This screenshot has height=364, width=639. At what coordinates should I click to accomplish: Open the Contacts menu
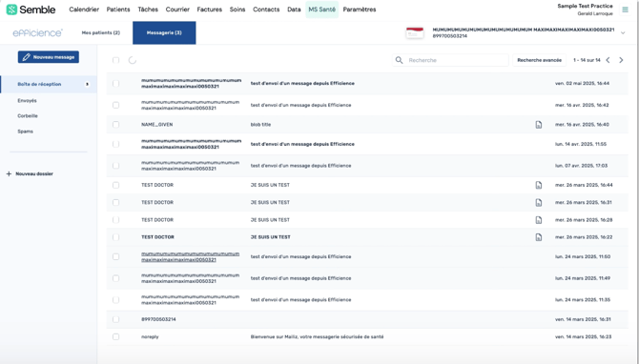(266, 10)
